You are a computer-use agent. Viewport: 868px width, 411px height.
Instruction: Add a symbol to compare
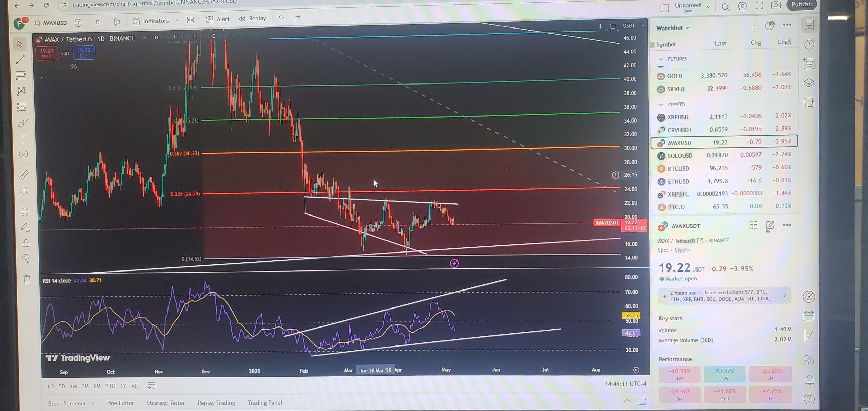tap(78, 23)
